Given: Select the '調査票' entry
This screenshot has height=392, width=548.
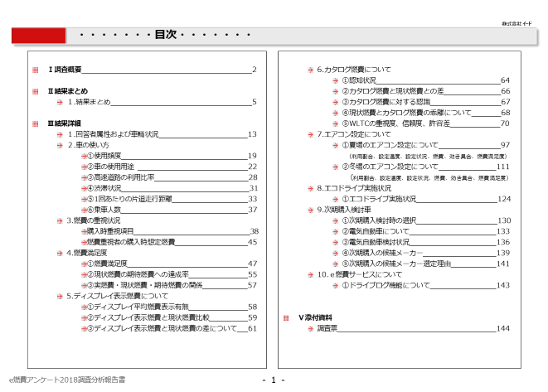Looking at the screenshot, I should coord(327,329).
